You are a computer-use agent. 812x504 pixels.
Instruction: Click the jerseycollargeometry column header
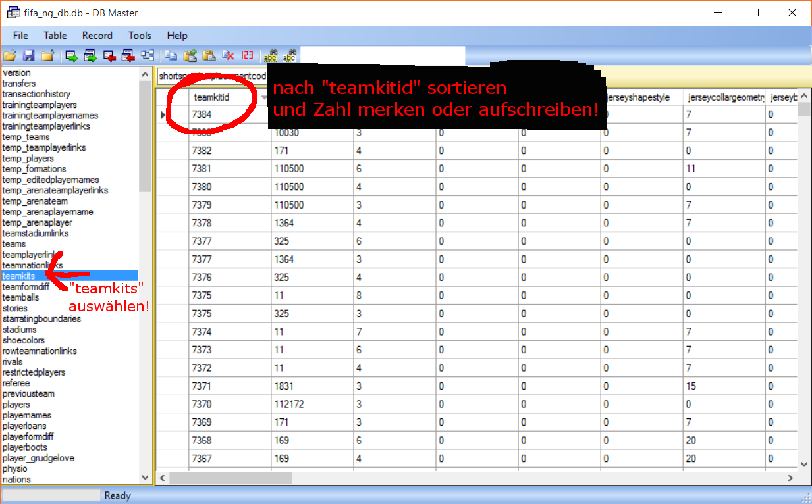coord(724,97)
